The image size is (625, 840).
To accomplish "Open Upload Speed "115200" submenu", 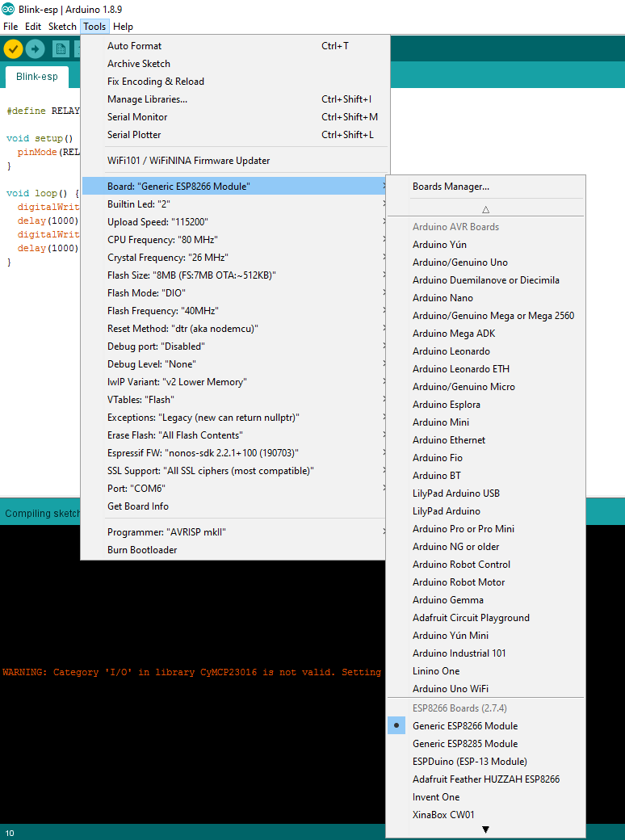I will 234,222.
